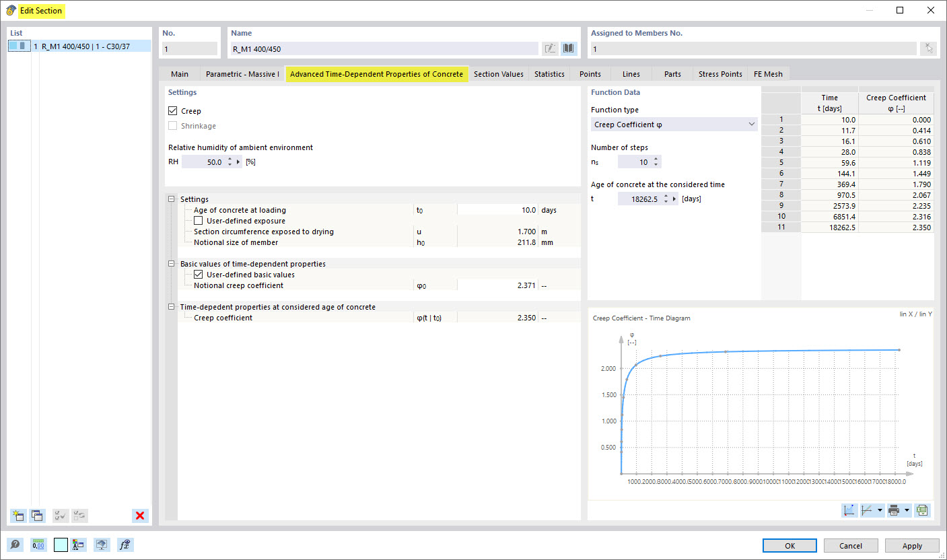947x560 pixels.
Task: Export table to Excel icon
Action: [x=922, y=510]
